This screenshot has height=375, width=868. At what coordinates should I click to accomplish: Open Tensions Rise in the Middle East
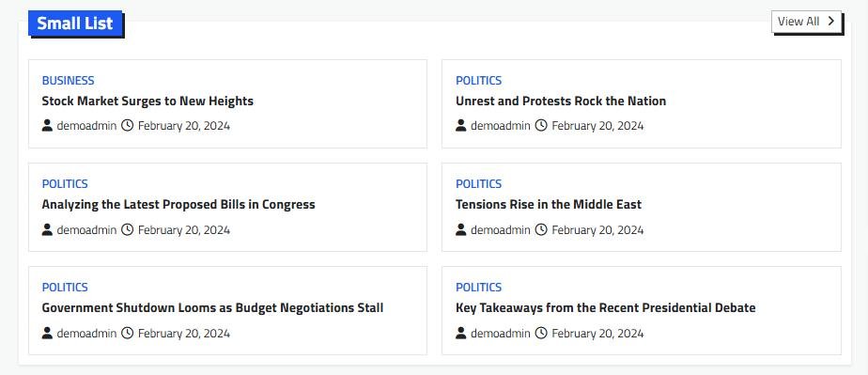(x=549, y=204)
